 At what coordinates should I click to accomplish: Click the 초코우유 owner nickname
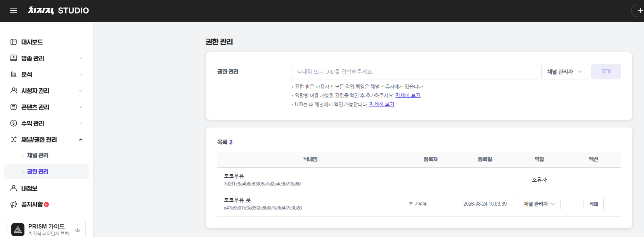click(234, 176)
